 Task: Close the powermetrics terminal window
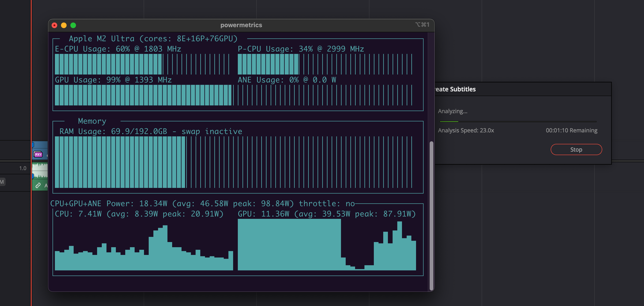point(54,25)
